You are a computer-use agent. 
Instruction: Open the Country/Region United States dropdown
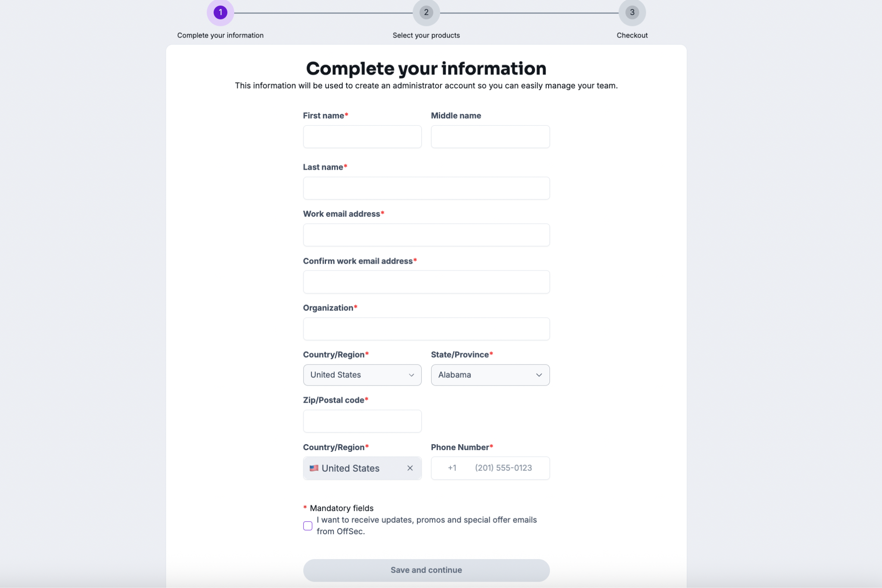(x=362, y=375)
